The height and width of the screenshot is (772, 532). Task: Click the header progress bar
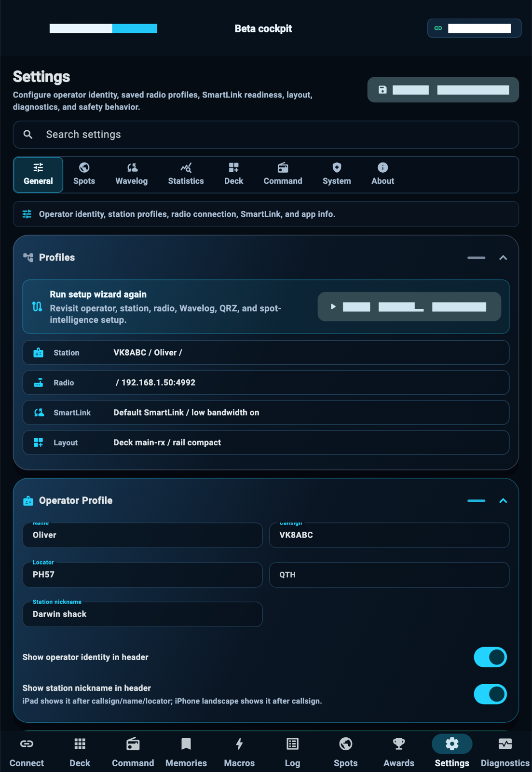point(103,28)
